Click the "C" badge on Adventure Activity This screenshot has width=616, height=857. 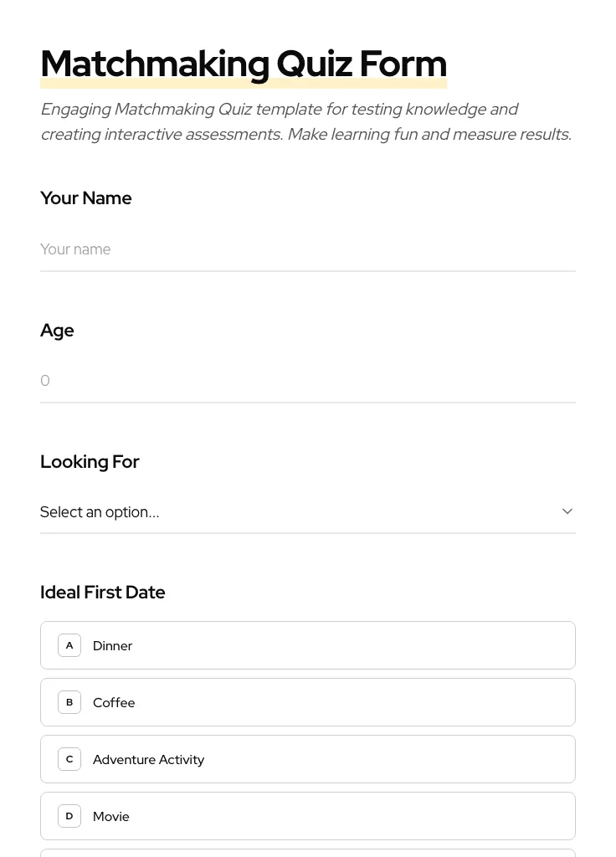click(69, 759)
